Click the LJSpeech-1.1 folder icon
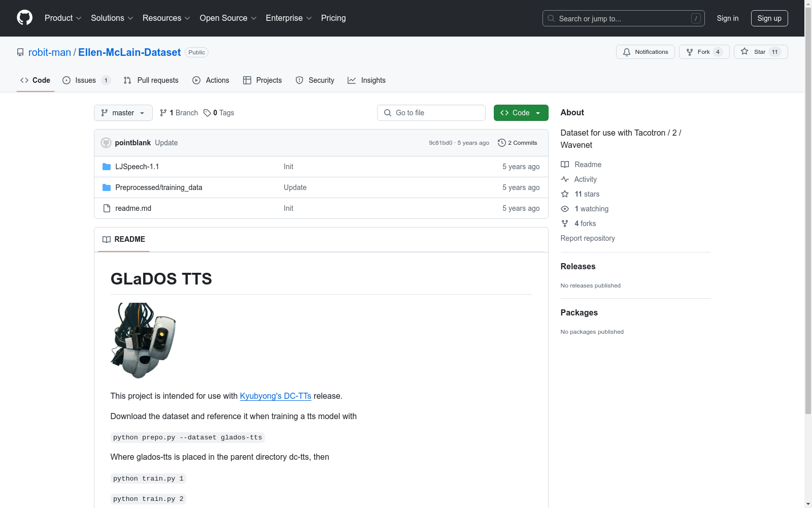812x508 pixels. pyautogui.click(x=107, y=167)
